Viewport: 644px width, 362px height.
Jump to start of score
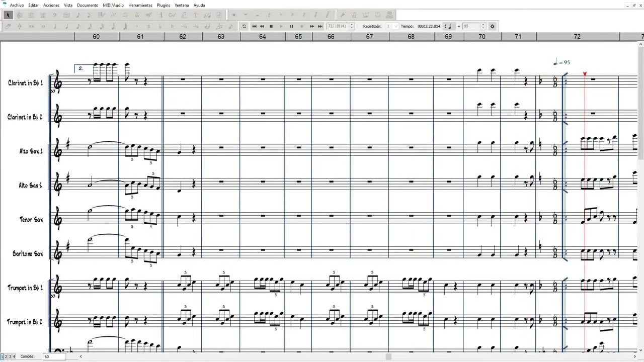pyautogui.click(x=254, y=26)
